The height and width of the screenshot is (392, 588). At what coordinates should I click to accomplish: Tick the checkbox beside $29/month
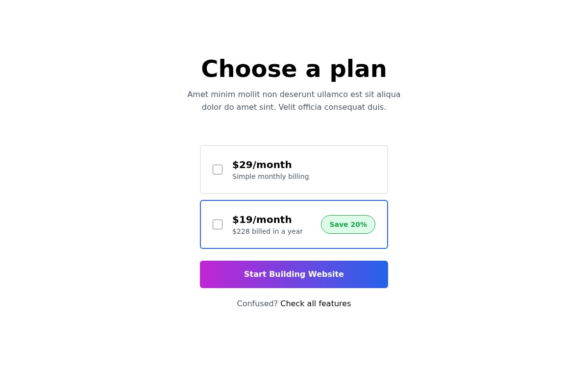coord(218,170)
